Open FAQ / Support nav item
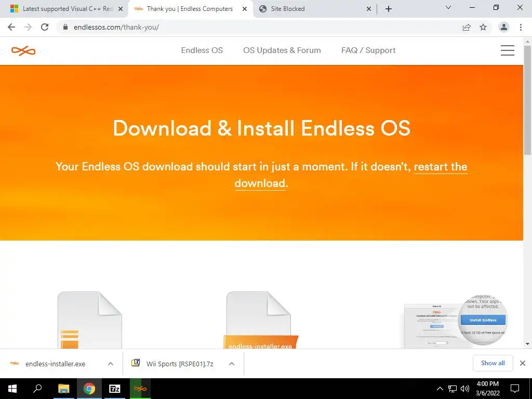532x399 pixels. point(368,50)
